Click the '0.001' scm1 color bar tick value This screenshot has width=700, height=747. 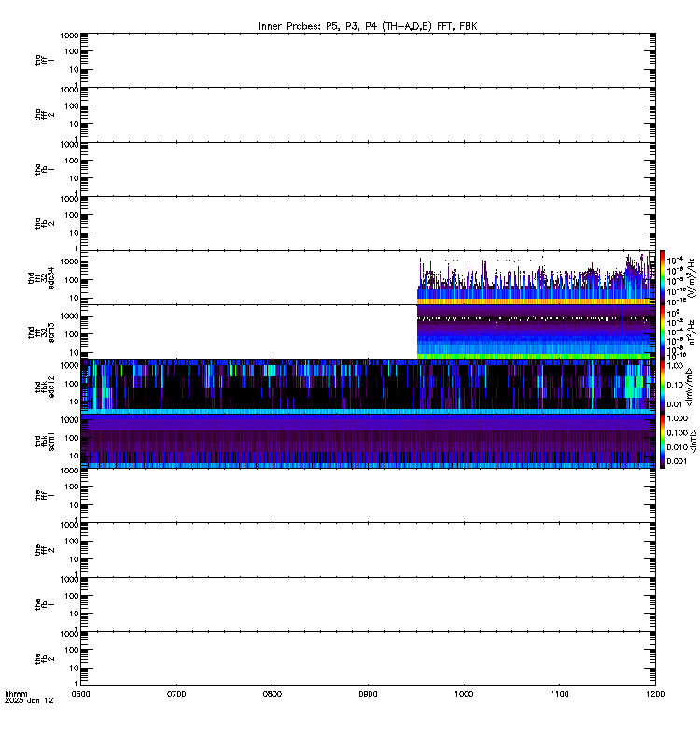tap(678, 461)
